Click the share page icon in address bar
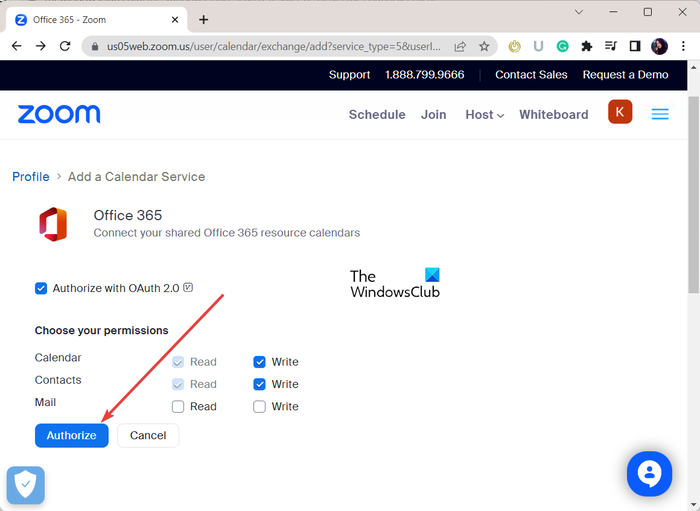The height and width of the screenshot is (511, 700). point(460,46)
